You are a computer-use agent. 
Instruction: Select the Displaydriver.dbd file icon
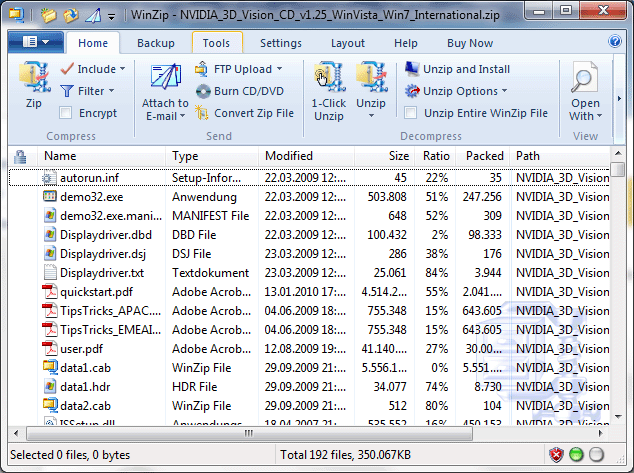[x=50, y=234]
